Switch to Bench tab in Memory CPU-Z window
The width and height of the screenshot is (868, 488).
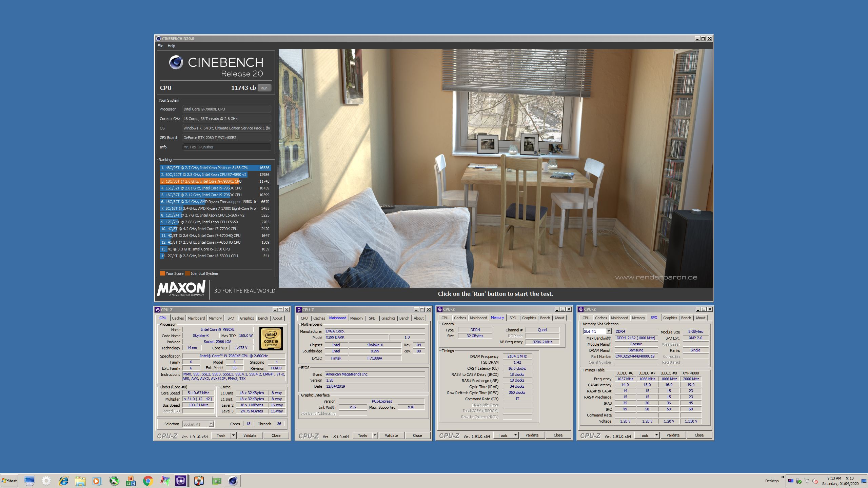(545, 318)
